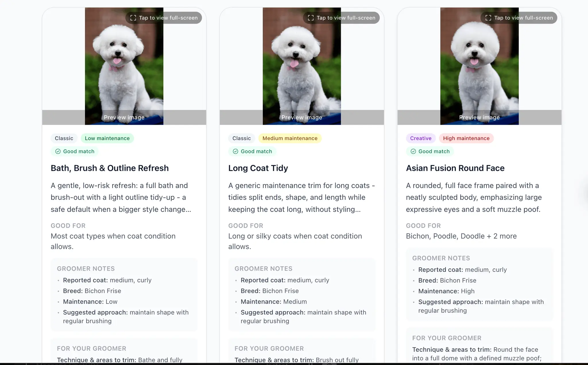Click "Technique & areas to trim: Brush out fully" text
This screenshot has height=365, width=588.
[x=297, y=360]
